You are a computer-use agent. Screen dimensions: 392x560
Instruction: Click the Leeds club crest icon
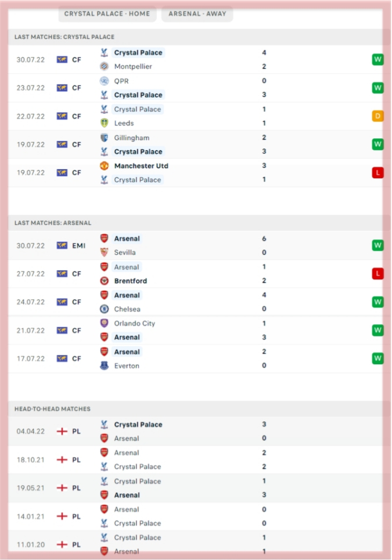click(x=105, y=123)
